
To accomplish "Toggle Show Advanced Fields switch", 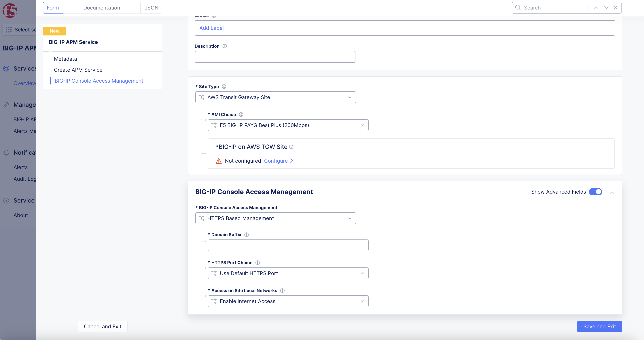I will click(x=595, y=192).
